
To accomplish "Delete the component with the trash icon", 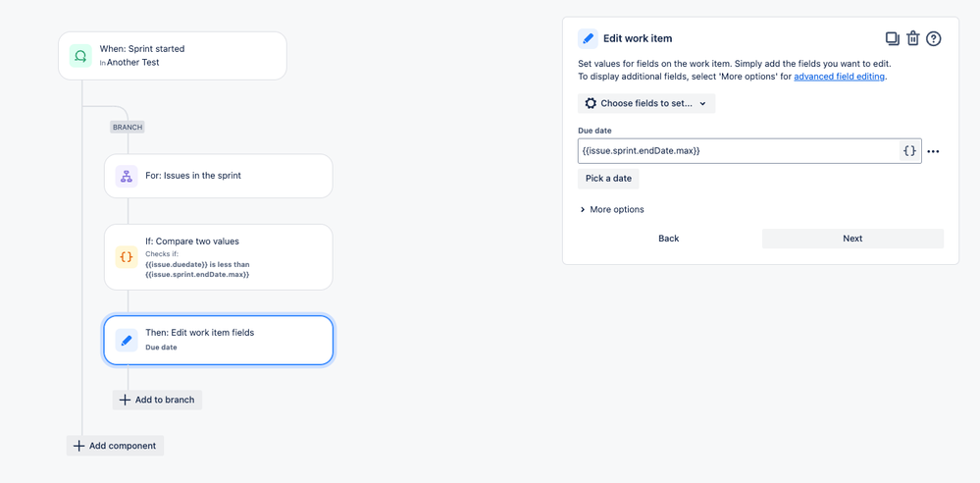I will tap(912, 39).
